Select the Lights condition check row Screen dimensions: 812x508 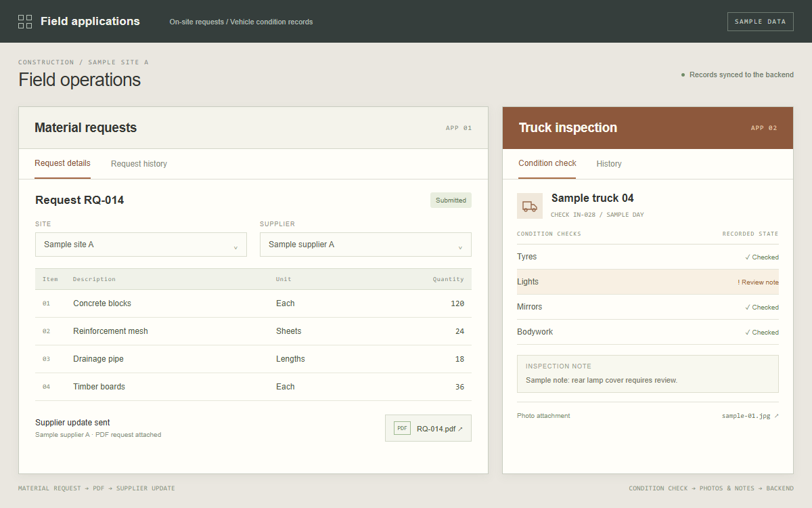coord(648,282)
